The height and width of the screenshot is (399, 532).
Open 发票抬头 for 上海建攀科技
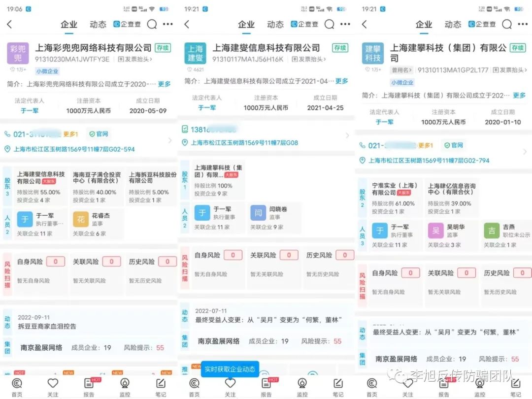510,70
